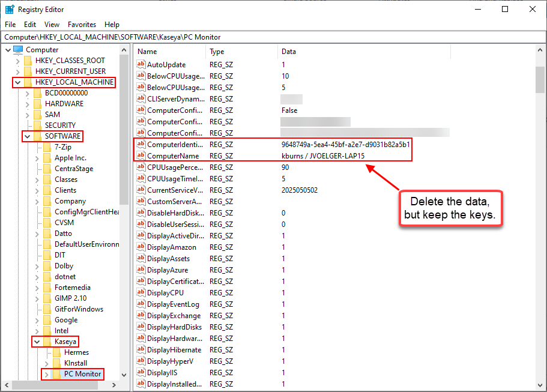This screenshot has width=547, height=392.
Task: Select the Dolby key in tree
Action: coord(64,266)
